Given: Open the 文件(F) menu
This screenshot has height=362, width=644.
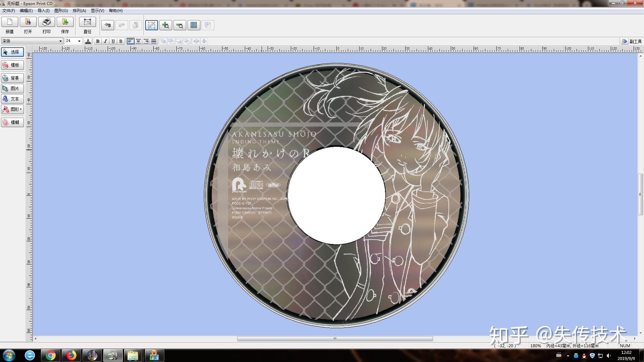Looking at the screenshot, I should 9,11.
